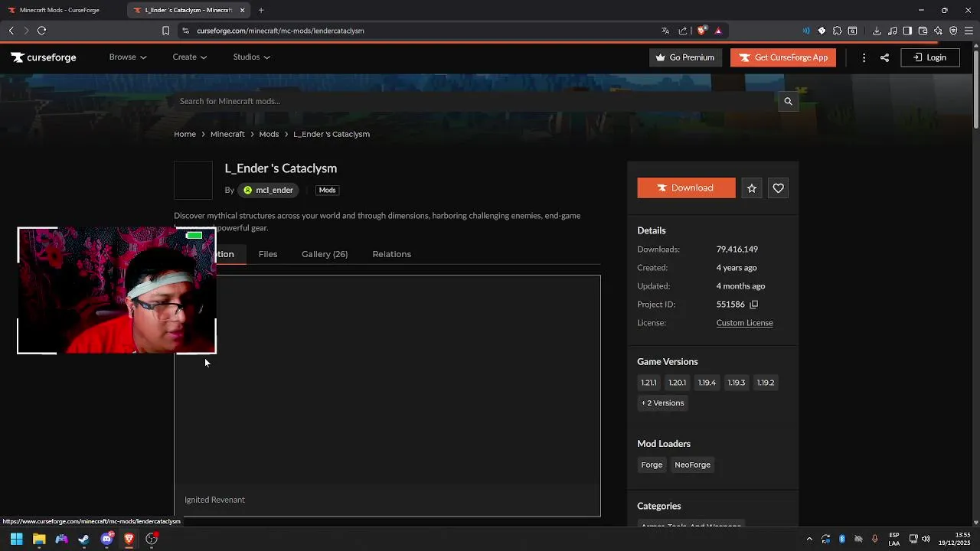The image size is (980, 551).
Task: Toggle the browser sidebar panel icon
Action: [907, 31]
